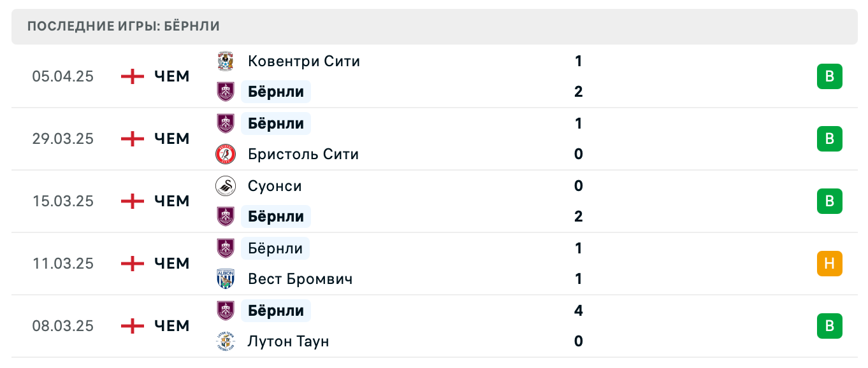Click the Coventry City club crest
Viewport: 868px width, 368px height.
point(226,61)
